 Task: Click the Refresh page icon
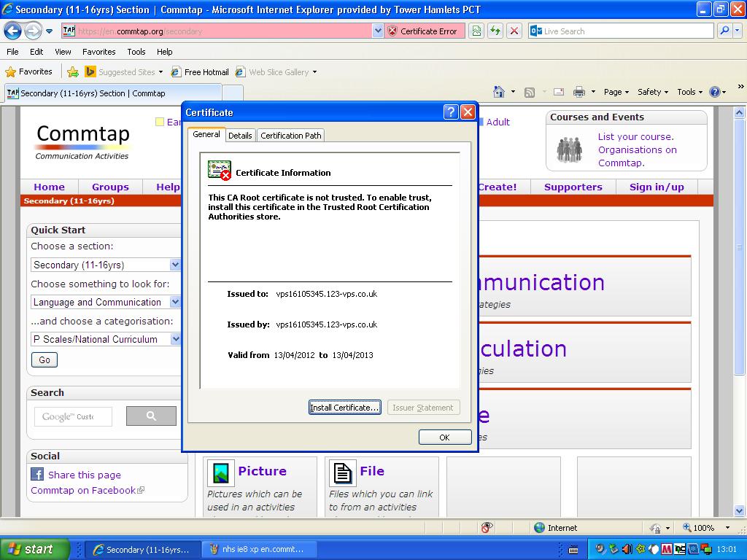tap(495, 31)
